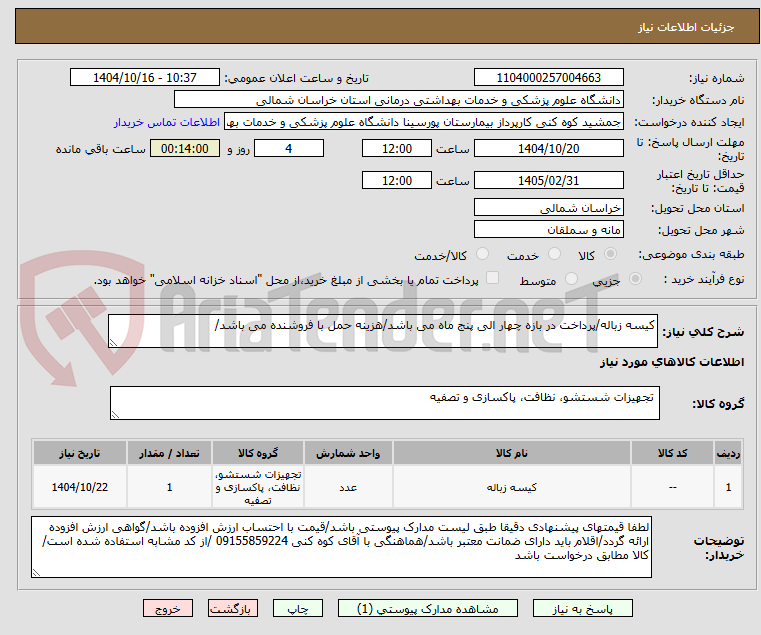Click the خروج exit button
Image resolution: width=761 pixels, height=635 pixels.
pos(168,608)
